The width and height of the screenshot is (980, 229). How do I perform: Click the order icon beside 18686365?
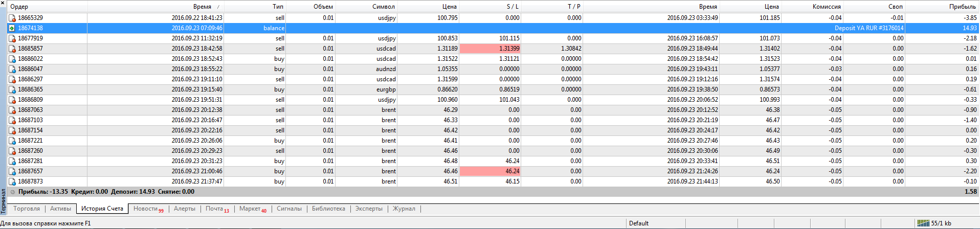[x=12, y=89]
